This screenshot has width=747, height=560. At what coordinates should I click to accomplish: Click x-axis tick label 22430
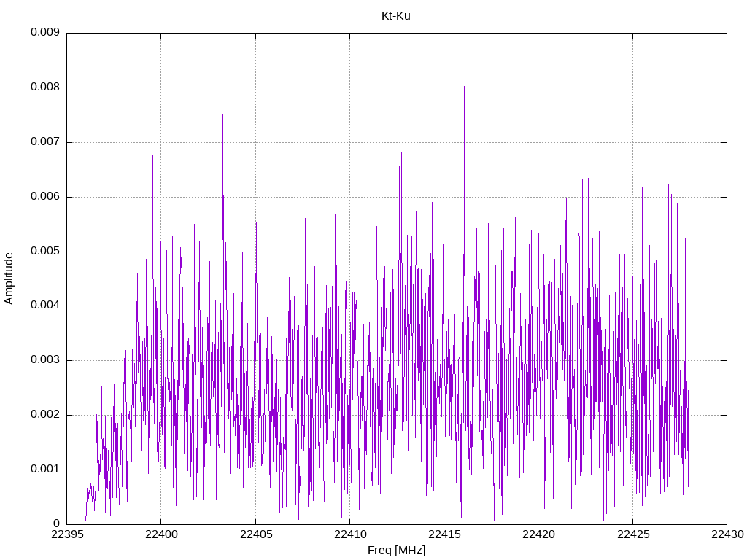tap(727, 534)
